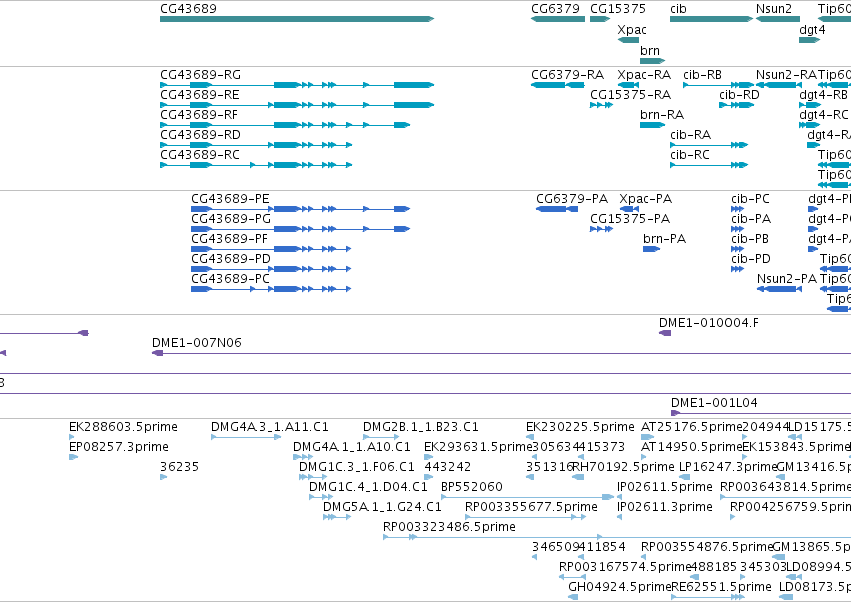
Task: Click feature RP003355677.5prime
Action: tap(525, 517)
